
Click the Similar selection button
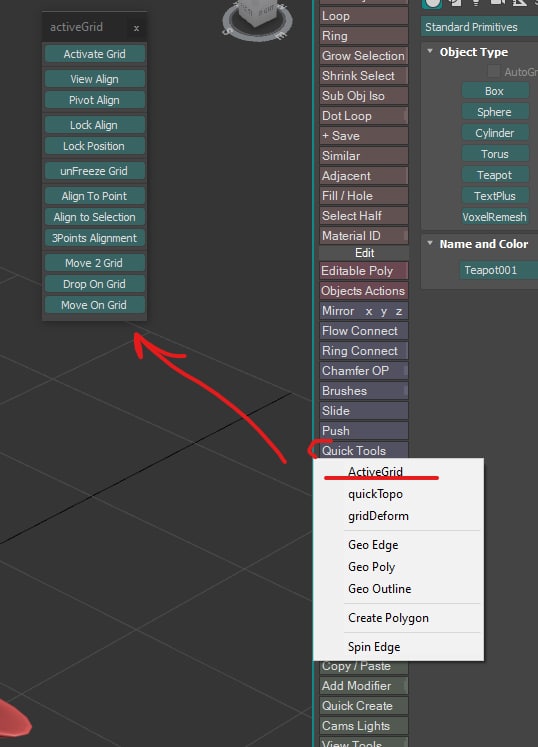point(364,156)
